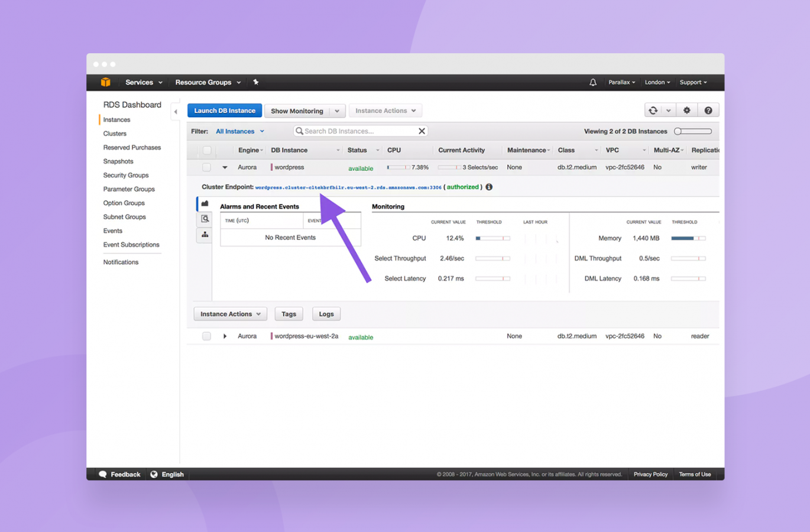
Task: Open Subnet Groups in the sidebar
Action: (124, 217)
